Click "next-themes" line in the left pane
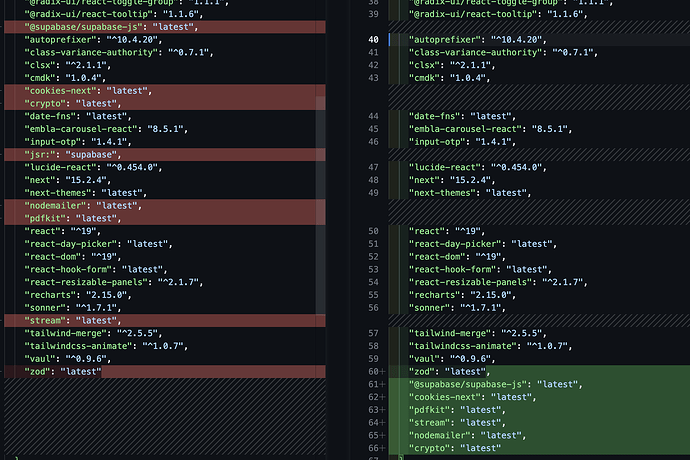The image size is (690, 460). pos(165,193)
